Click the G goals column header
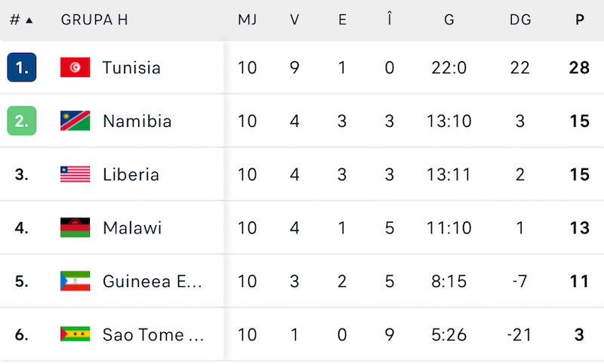 pos(449,20)
